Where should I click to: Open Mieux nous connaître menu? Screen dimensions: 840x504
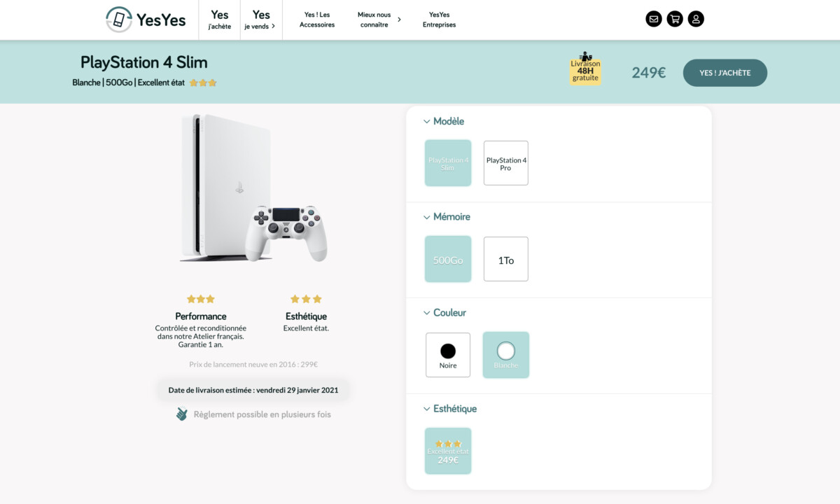[x=378, y=20]
